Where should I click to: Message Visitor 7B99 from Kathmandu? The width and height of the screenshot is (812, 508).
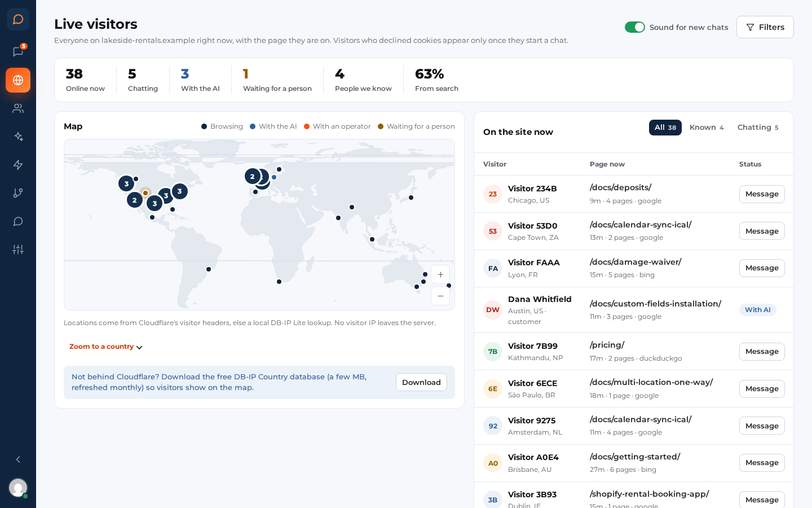(x=762, y=352)
